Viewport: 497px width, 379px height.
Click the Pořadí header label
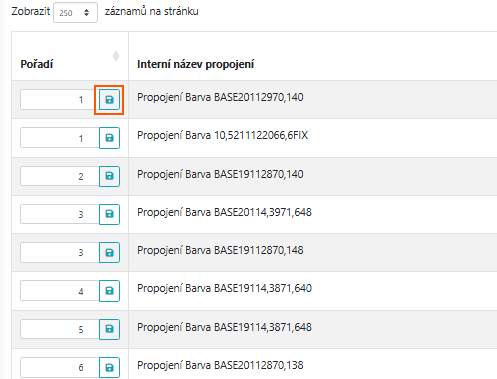pos(37,64)
